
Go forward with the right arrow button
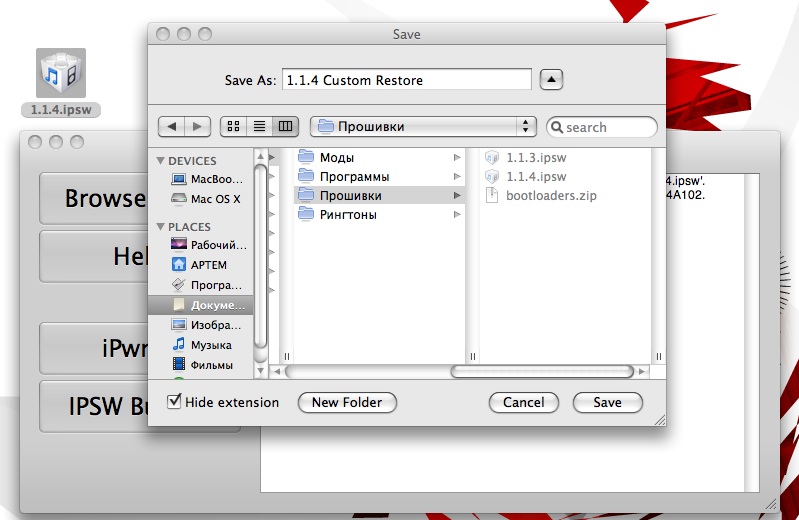point(198,126)
